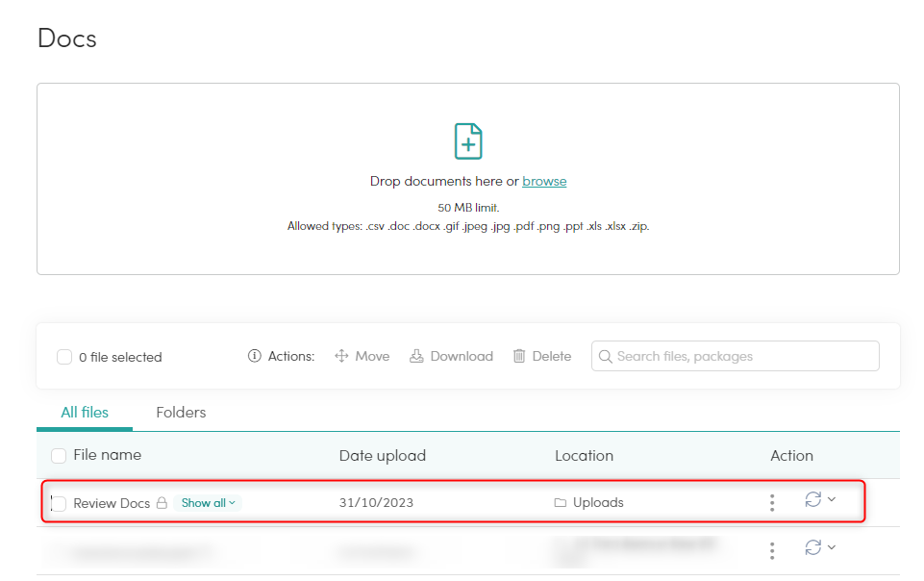Expand the 'Show all' dropdown
This screenshot has width=924, height=581.
point(208,503)
